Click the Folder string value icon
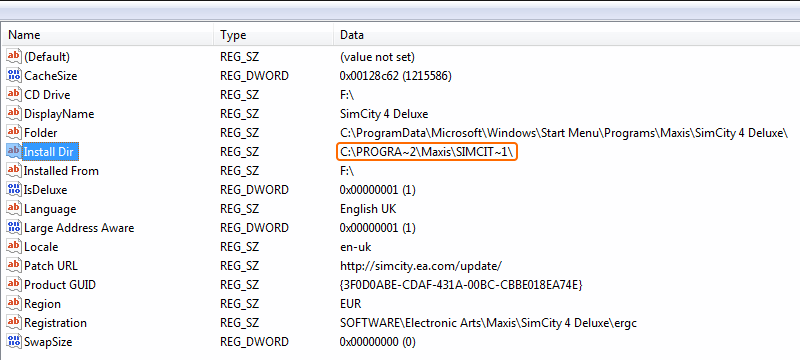This screenshot has width=800, height=360. [x=14, y=133]
